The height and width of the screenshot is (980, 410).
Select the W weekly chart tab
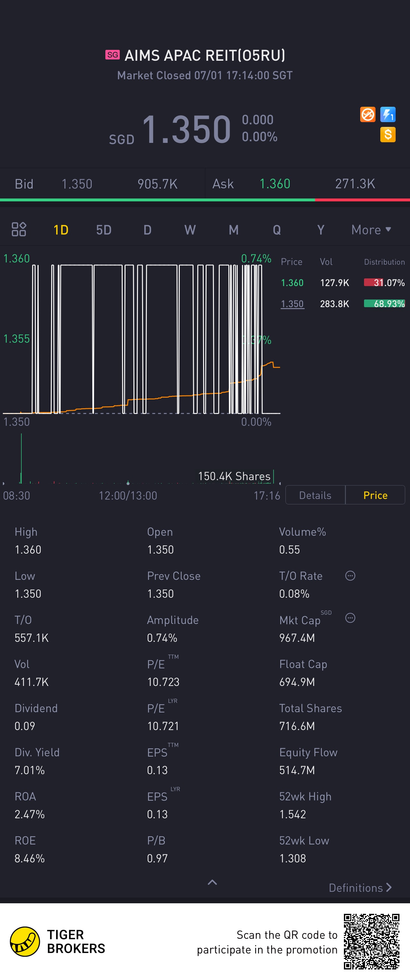click(x=190, y=230)
